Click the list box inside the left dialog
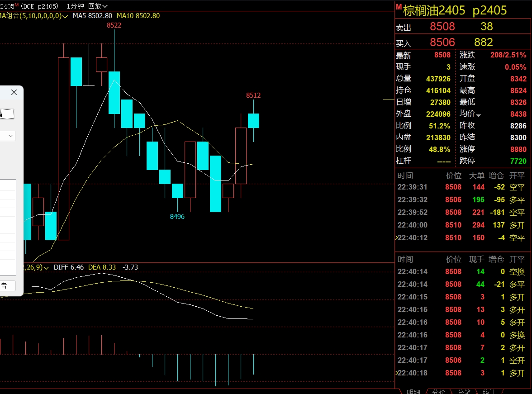 coord(8,228)
